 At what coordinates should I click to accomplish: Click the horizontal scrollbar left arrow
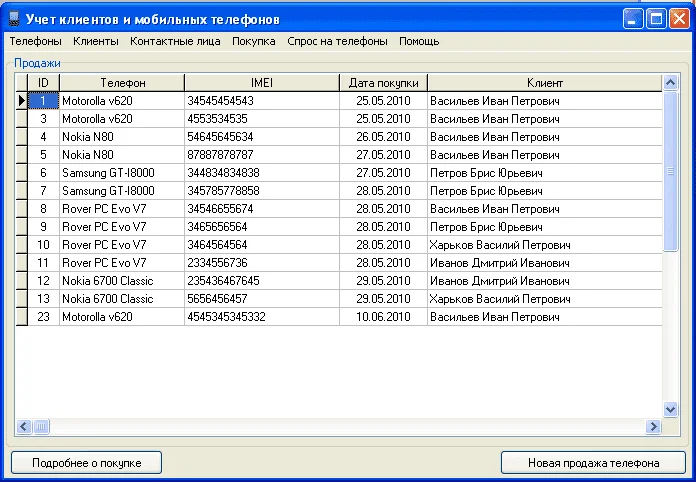click(24, 427)
